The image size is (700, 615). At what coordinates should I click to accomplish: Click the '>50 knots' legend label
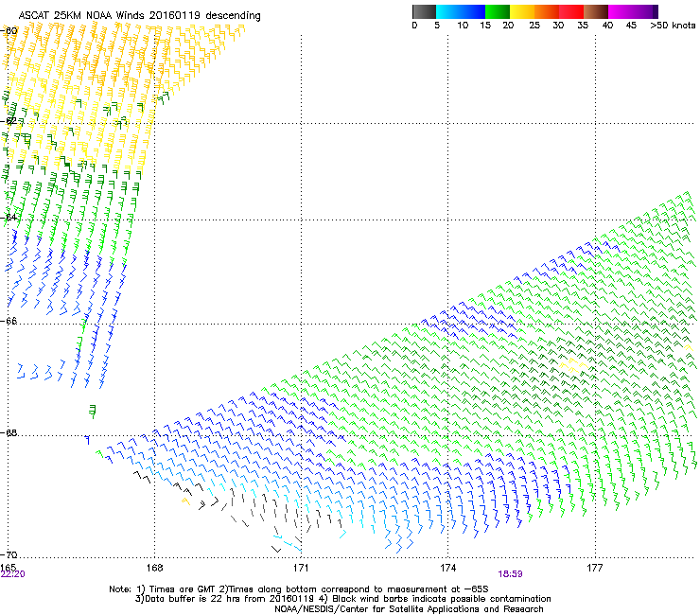pos(673,26)
